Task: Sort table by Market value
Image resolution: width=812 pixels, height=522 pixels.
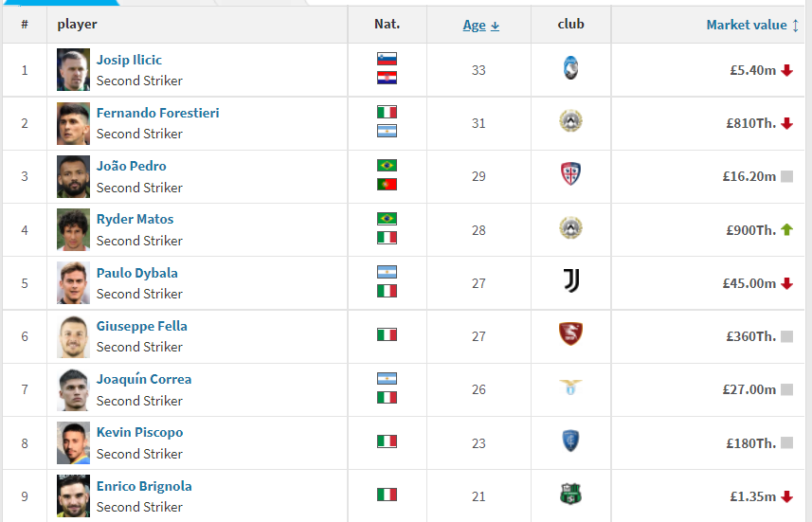Action: (747, 25)
